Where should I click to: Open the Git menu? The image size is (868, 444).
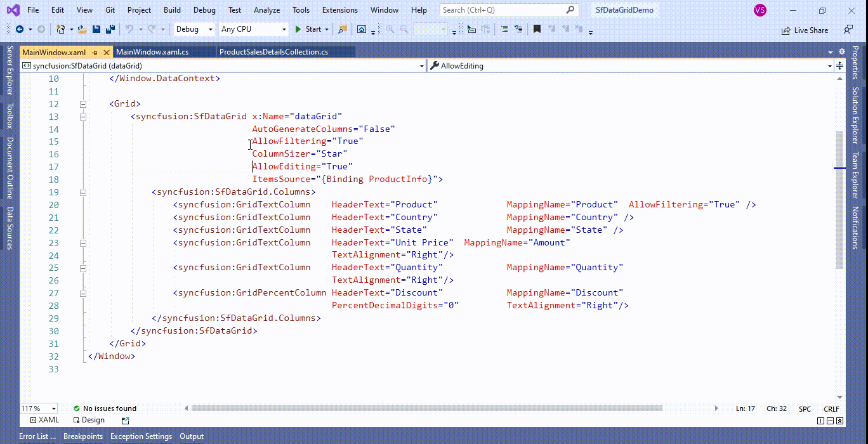110,10
